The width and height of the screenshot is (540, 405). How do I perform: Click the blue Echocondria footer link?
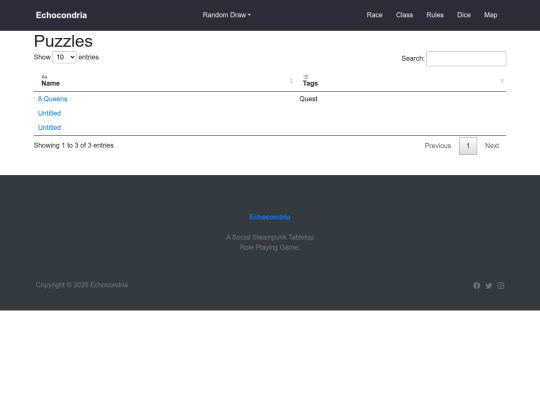click(270, 217)
